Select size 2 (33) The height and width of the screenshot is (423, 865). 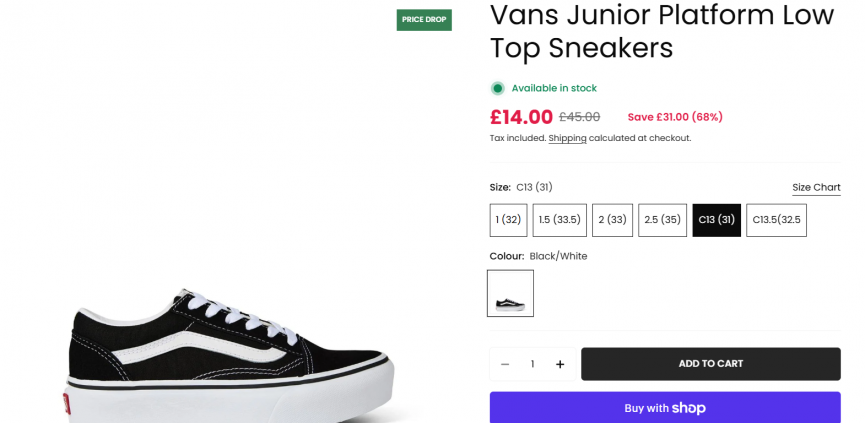pos(612,220)
